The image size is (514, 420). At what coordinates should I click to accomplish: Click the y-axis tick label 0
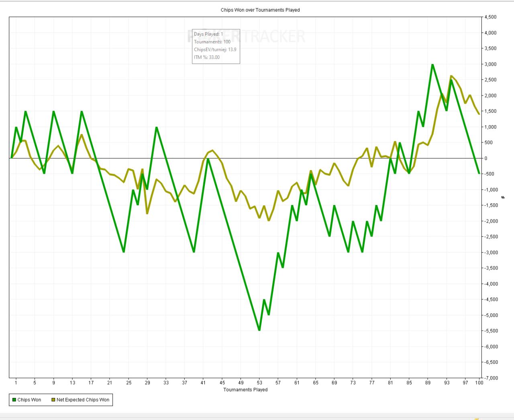click(x=486, y=158)
